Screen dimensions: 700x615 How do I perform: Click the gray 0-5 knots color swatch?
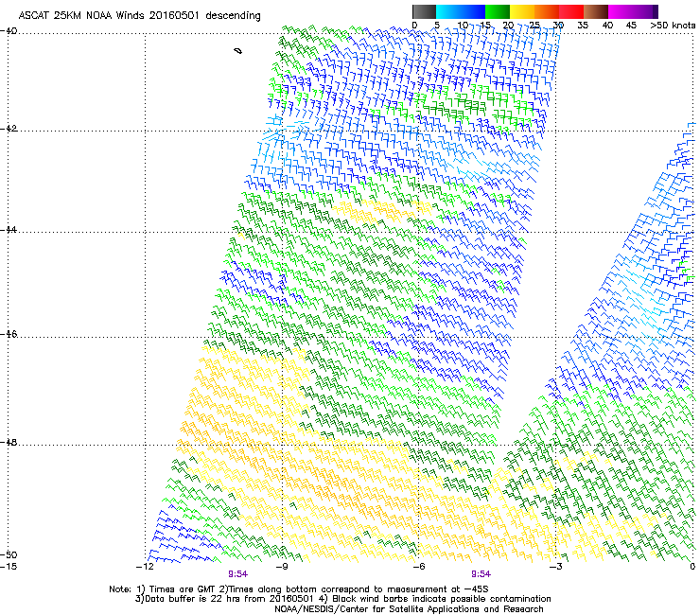[x=425, y=11]
